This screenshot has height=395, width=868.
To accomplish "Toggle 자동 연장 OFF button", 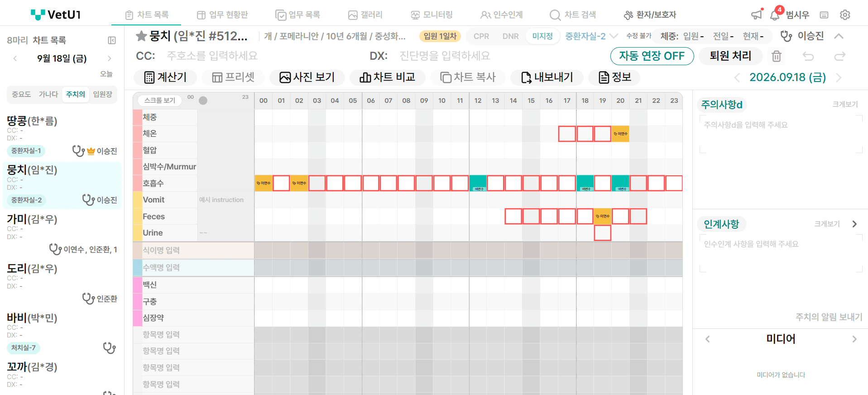I will pos(652,56).
